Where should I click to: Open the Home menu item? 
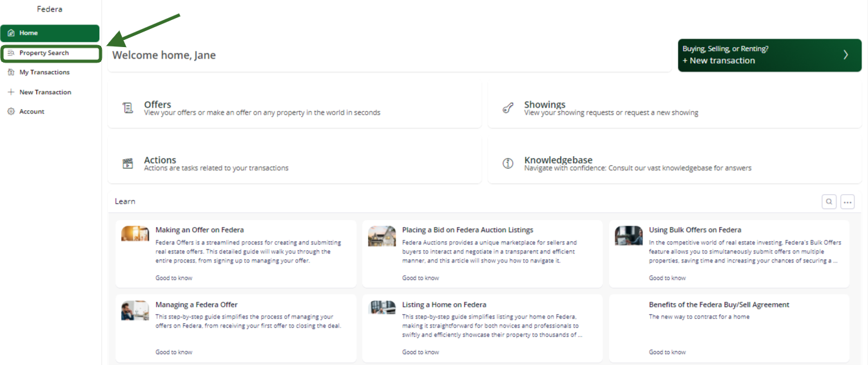click(50, 33)
